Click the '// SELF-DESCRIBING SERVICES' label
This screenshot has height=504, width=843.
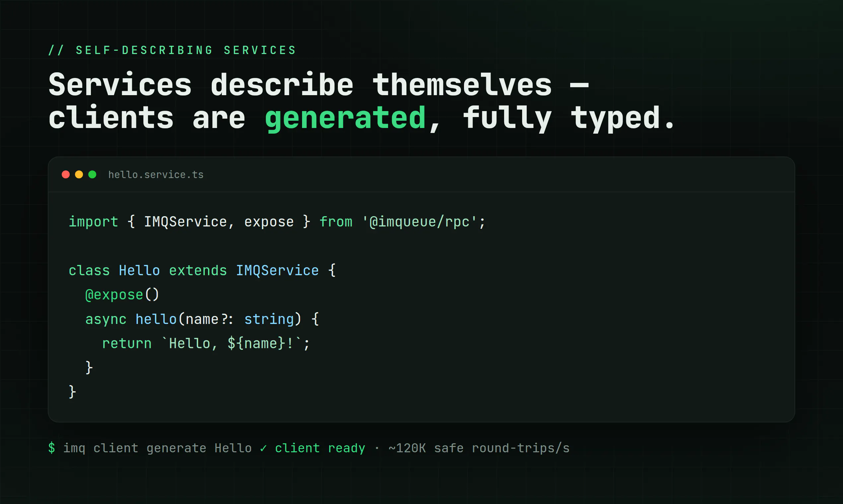pos(172,50)
